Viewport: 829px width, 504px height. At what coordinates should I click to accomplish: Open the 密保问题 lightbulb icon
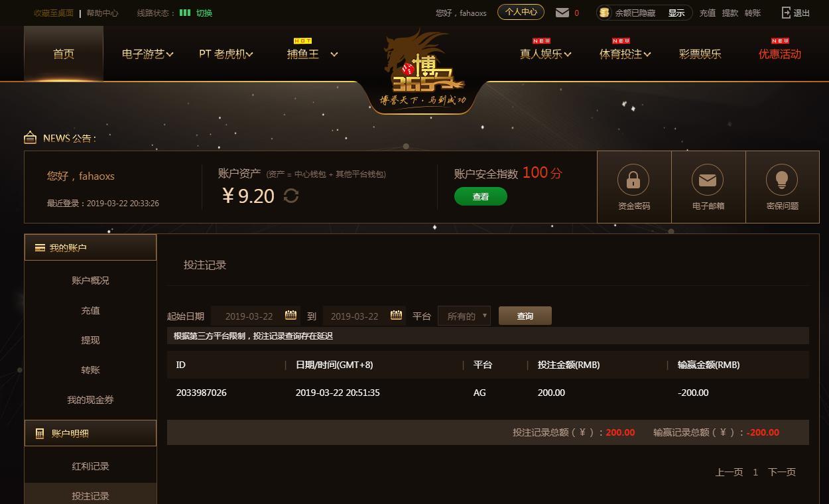[782, 180]
